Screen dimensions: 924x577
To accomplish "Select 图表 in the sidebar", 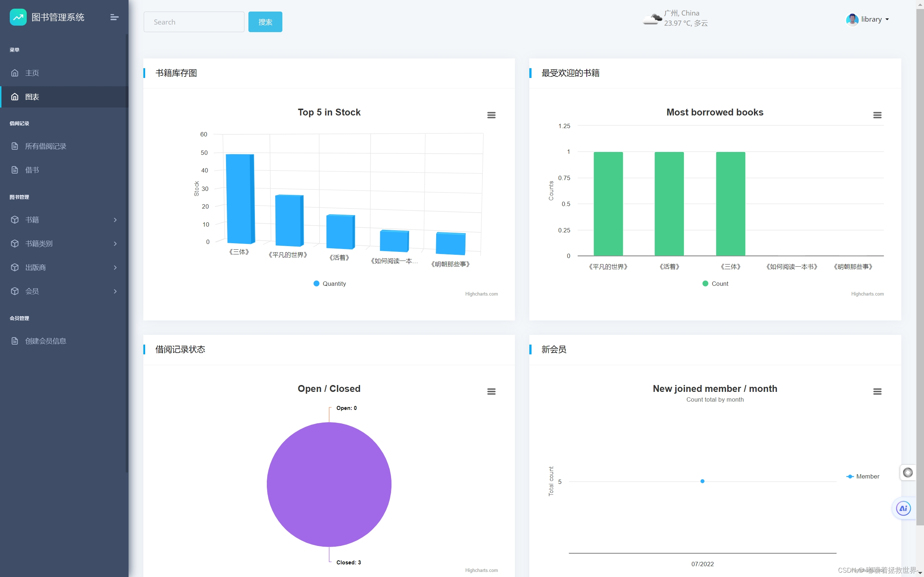I will point(64,97).
